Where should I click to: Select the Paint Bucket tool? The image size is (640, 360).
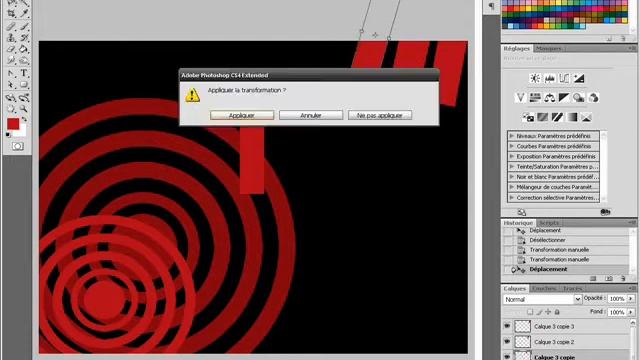(24, 49)
